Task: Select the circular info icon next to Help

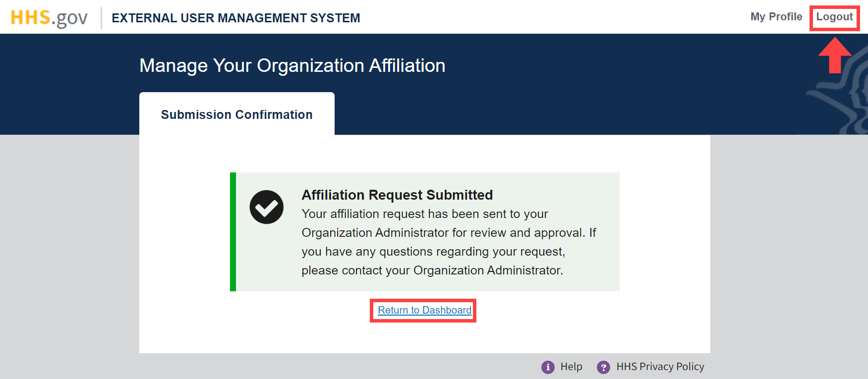Action: 547,367
